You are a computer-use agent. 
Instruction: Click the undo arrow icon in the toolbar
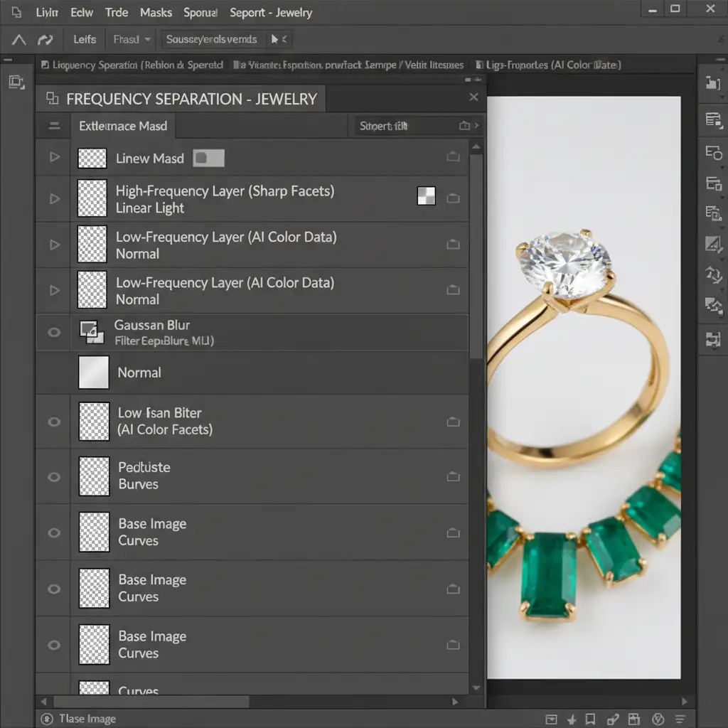click(45, 40)
